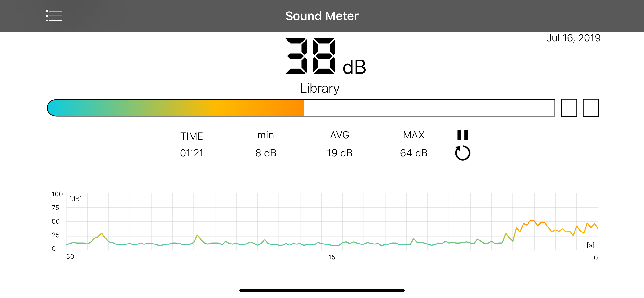Tap the MAX label
Image resolution: width=644 pixels, height=298 pixels.
(414, 135)
